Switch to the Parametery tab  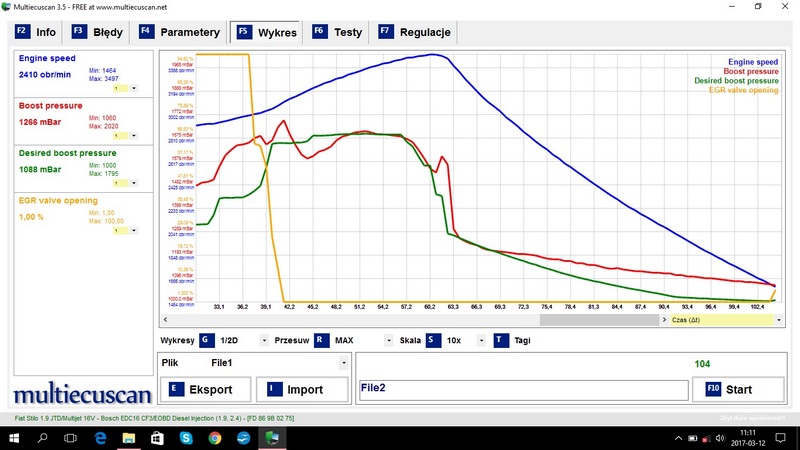(x=180, y=32)
